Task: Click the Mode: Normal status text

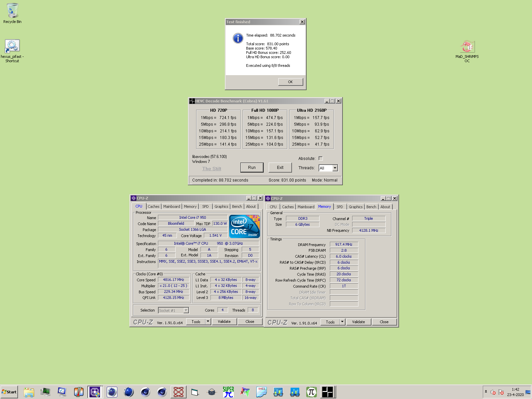Action: [325, 180]
